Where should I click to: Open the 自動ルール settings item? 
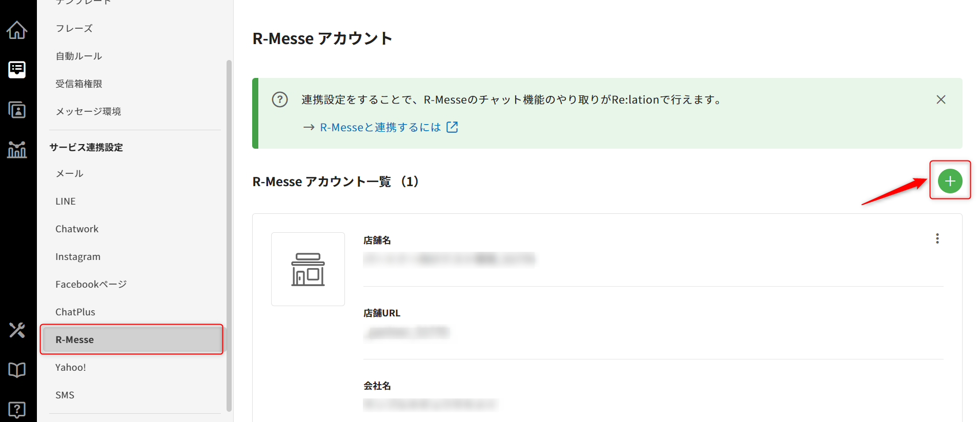(79, 56)
